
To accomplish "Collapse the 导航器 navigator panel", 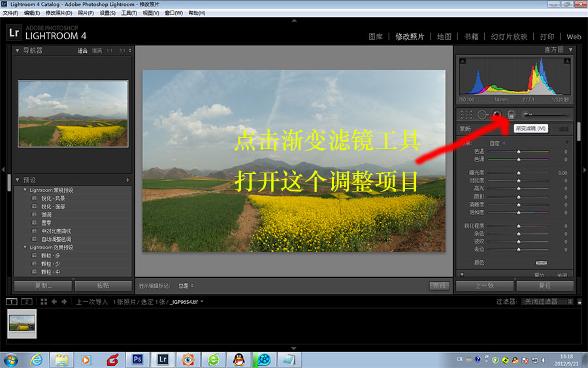I will [17, 50].
